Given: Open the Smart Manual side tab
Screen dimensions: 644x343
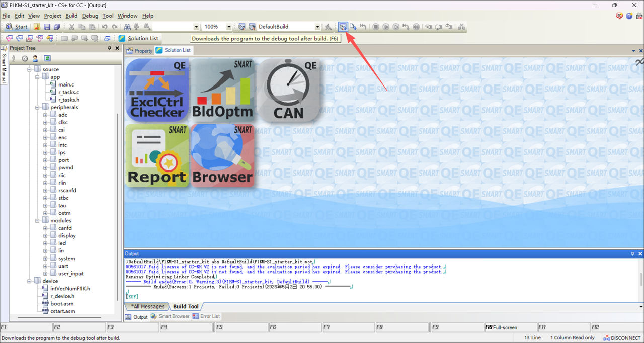Looking at the screenshot, I should click(4, 64).
